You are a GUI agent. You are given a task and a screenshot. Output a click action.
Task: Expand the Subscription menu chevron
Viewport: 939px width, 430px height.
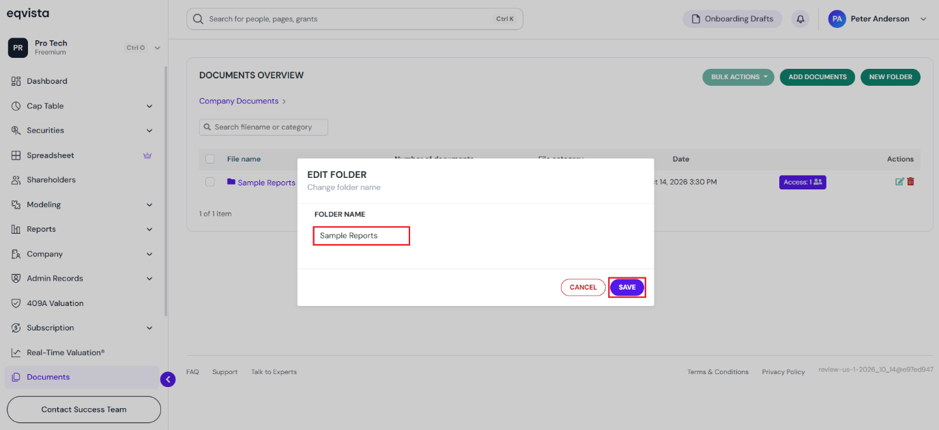pyautogui.click(x=149, y=328)
